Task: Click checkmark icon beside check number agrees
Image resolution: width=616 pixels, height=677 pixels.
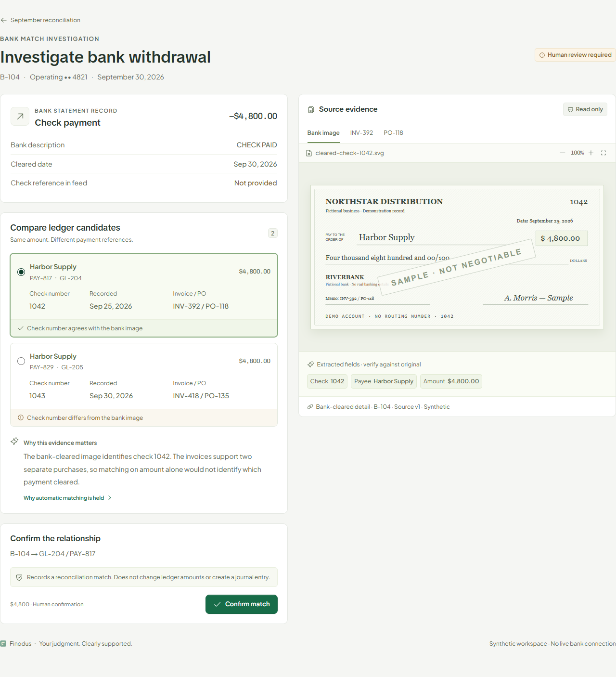Action: click(21, 328)
